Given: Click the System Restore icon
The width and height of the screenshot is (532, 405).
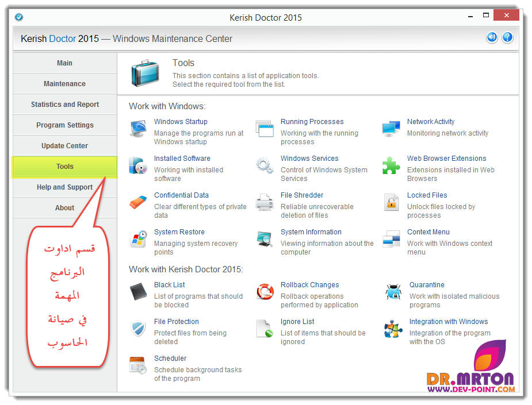Looking at the screenshot, I should click(x=138, y=239).
